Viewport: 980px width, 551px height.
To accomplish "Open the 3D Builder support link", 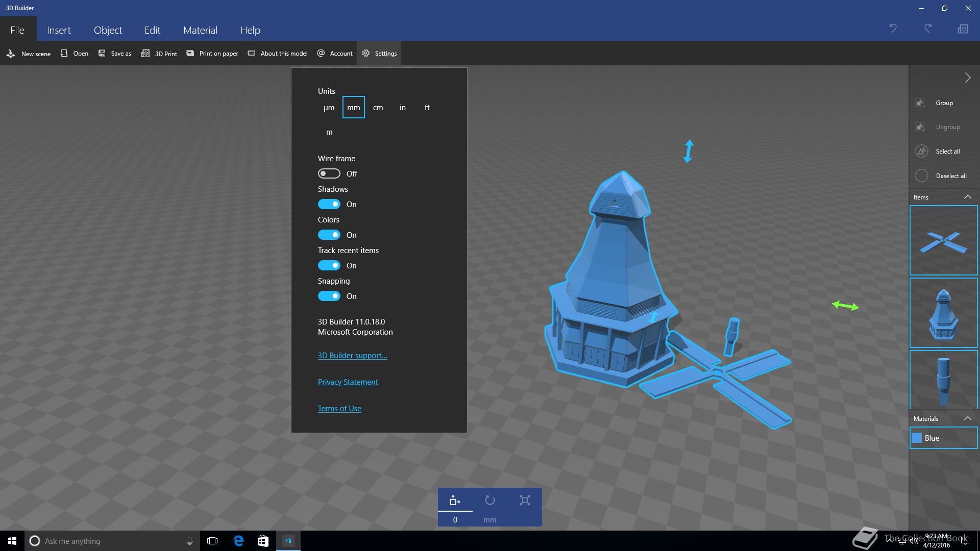I will click(352, 356).
